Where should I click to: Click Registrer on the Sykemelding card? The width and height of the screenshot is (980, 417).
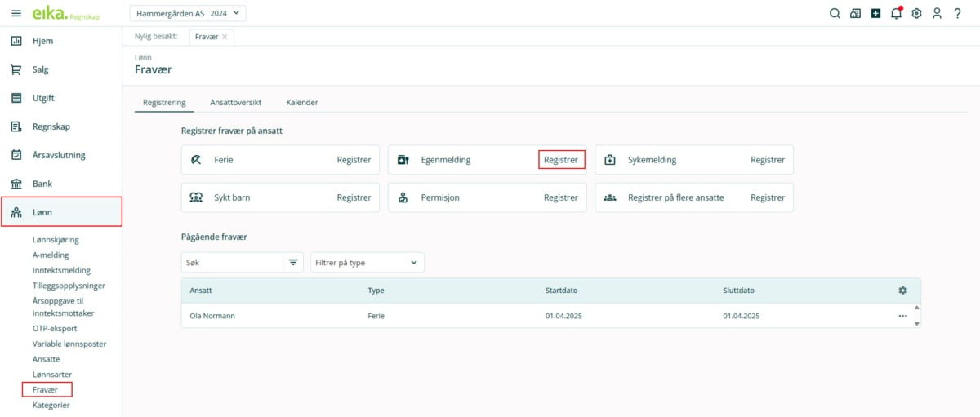768,160
